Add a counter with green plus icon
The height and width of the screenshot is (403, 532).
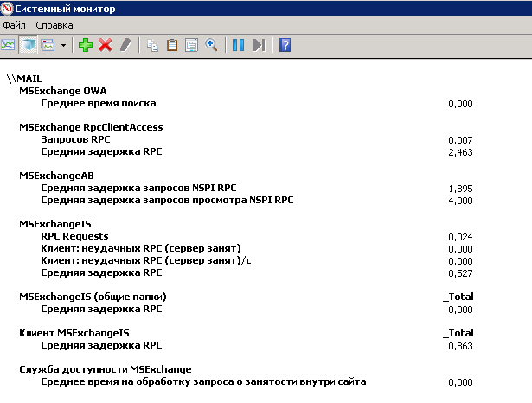(x=85, y=45)
